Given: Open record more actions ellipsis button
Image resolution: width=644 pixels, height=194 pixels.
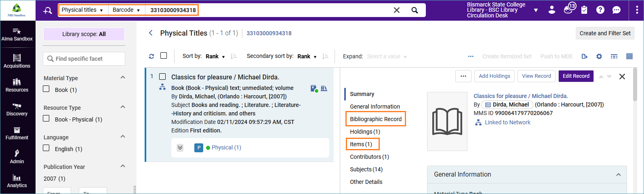Looking at the screenshot, I should 463,76.
